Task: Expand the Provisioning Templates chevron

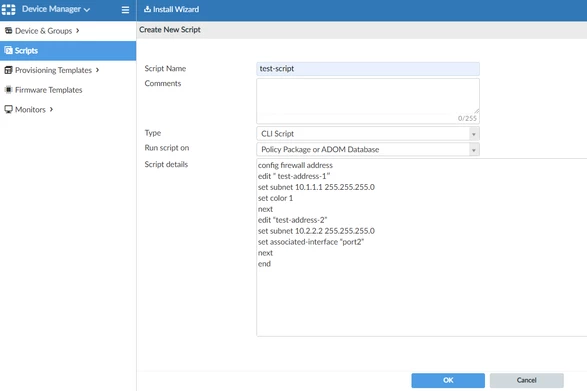Action: tap(97, 70)
